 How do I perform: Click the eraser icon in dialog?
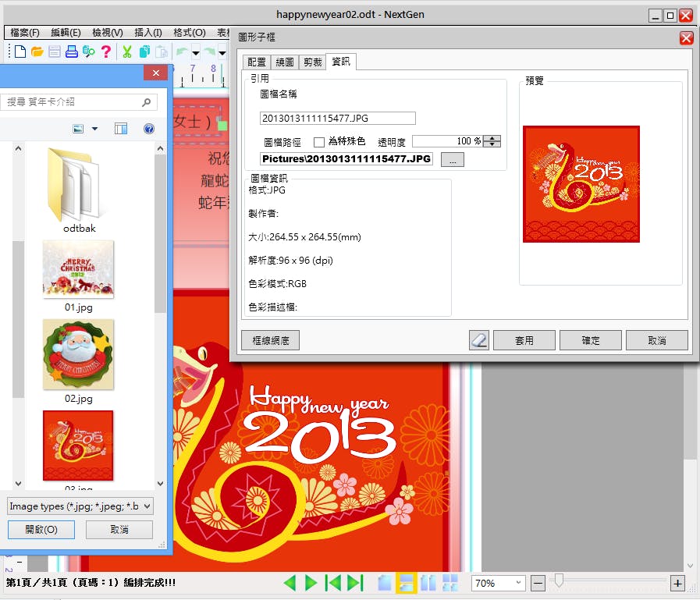pyautogui.click(x=478, y=340)
